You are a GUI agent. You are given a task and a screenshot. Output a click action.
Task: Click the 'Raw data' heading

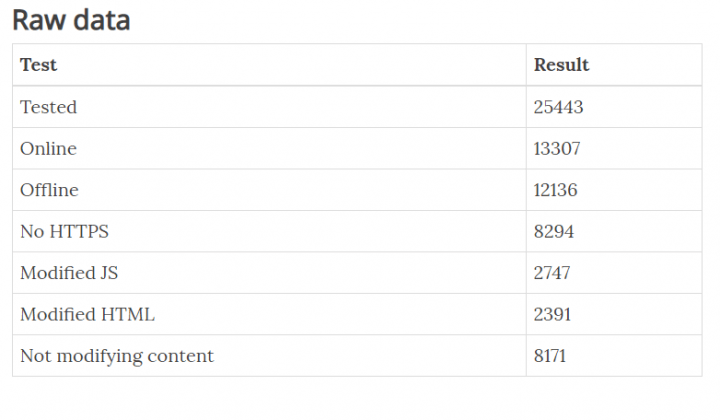coord(71,20)
